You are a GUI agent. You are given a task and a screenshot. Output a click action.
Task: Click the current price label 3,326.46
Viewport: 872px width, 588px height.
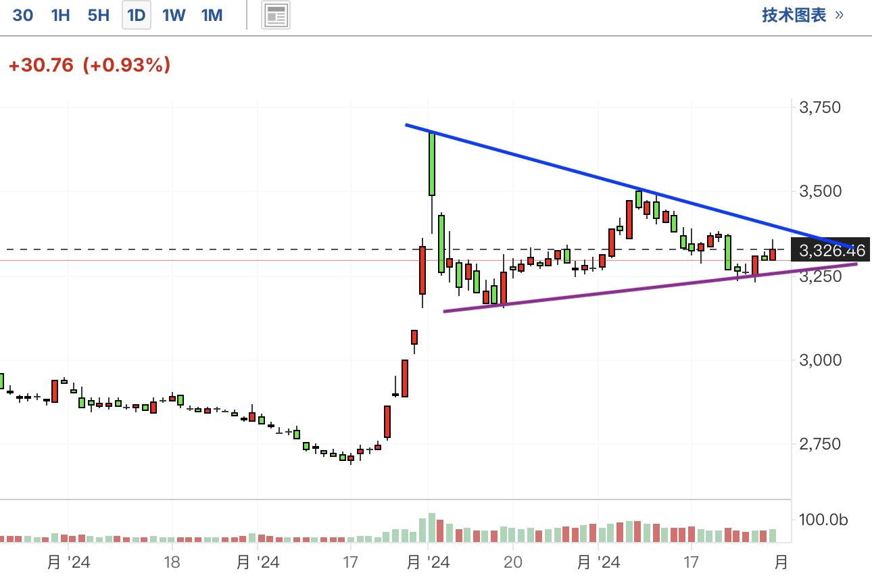pyautogui.click(x=832, y=251)
